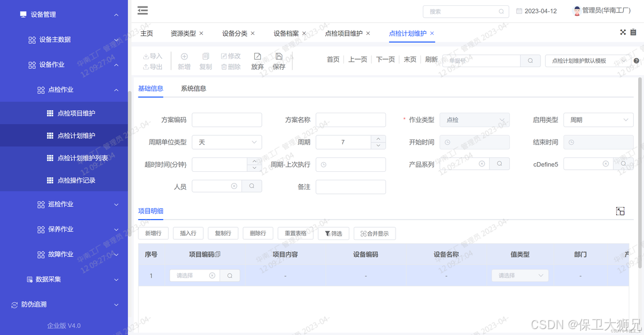Go to 下一页 next page

(x=385, y=60)
